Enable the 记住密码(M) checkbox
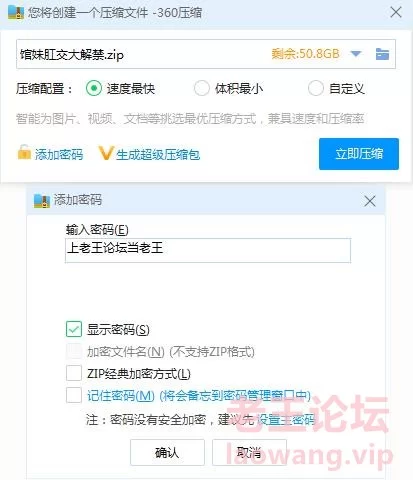This screenshot has height=480, width=413. (x=74, y=395)
